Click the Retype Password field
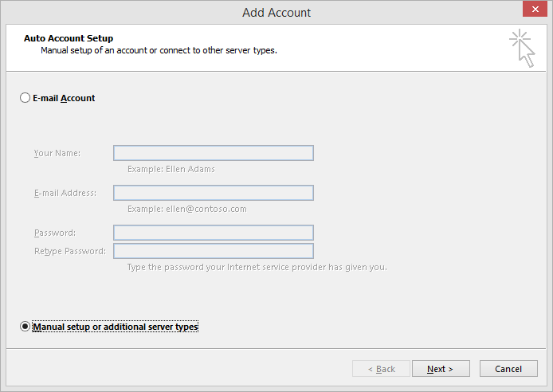553x392 pixels. pyautogui.click(x=214, y=251)
